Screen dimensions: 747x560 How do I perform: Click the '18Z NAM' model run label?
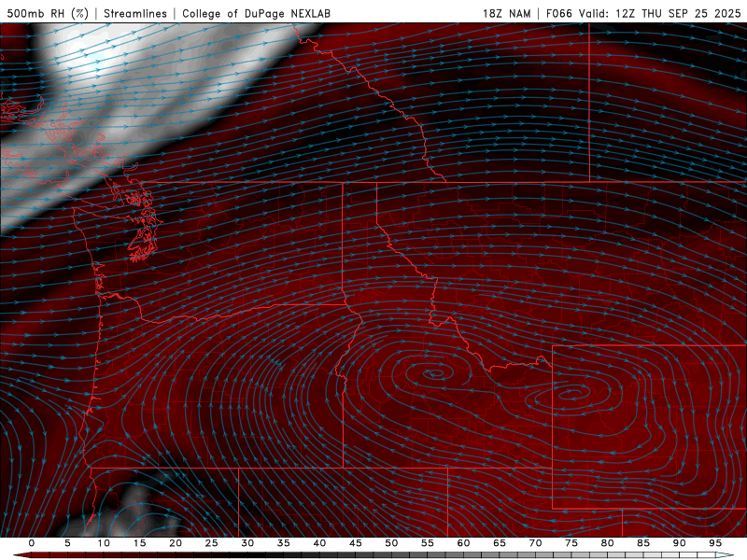[506, 13]
